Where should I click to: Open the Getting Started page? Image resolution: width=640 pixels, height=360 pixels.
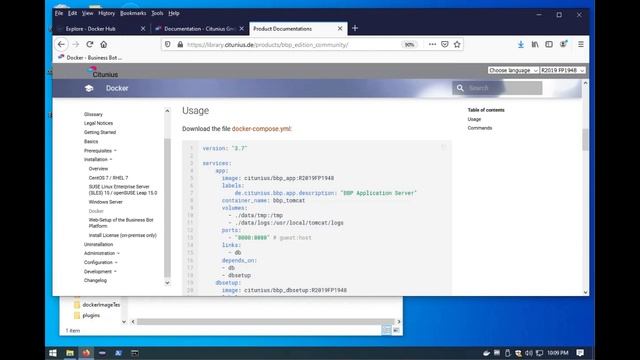100,132
